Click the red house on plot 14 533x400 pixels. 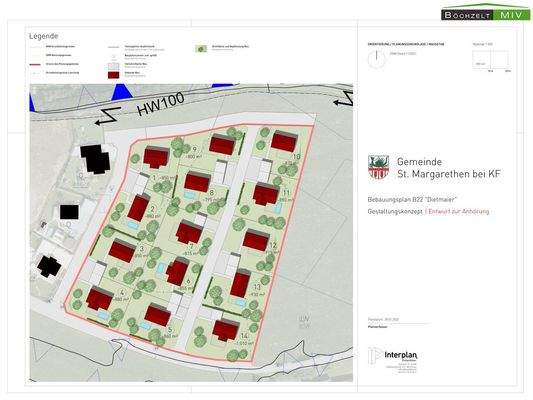226,330
